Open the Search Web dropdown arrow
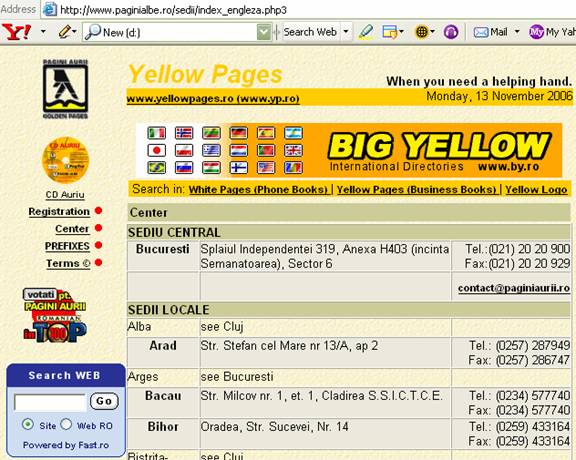Viewport: 576px width, 460px height. [x=346, y=32]
